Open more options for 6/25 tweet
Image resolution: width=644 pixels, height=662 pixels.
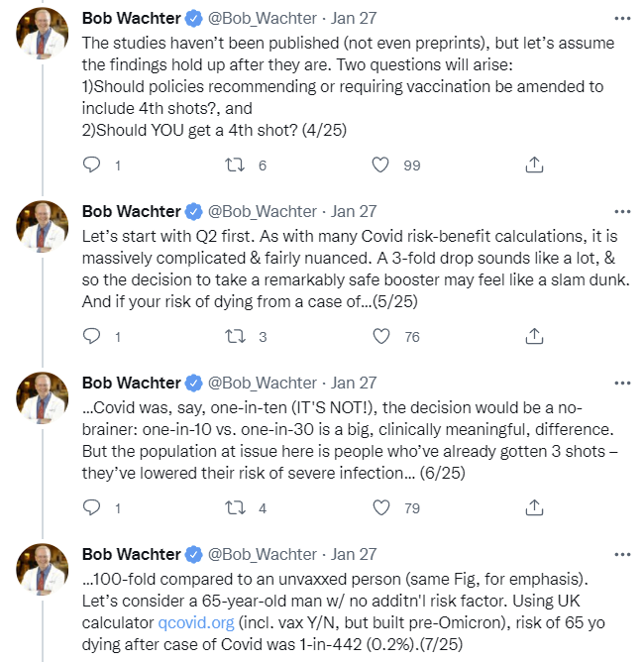(622, 383)
